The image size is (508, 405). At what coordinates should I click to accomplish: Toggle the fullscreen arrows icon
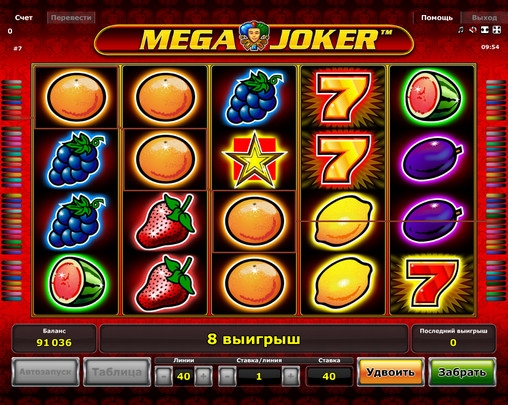click(x=497, y=30)
